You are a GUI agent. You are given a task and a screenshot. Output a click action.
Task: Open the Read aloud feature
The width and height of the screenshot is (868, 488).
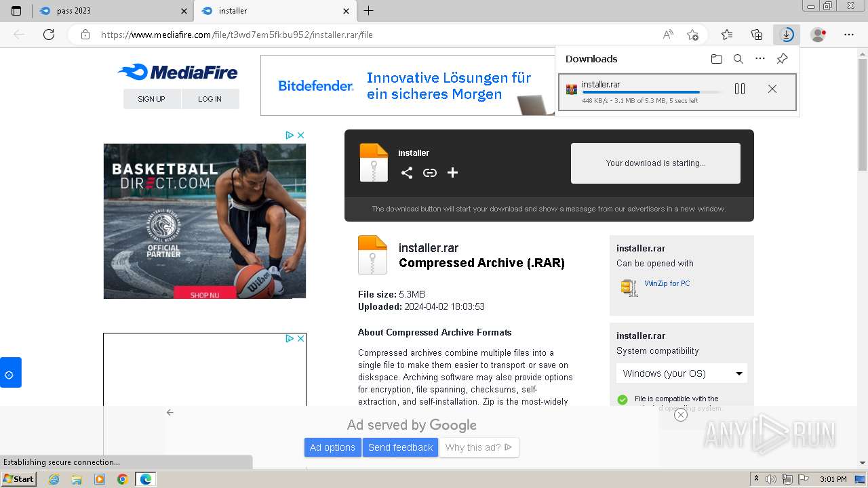668,35
